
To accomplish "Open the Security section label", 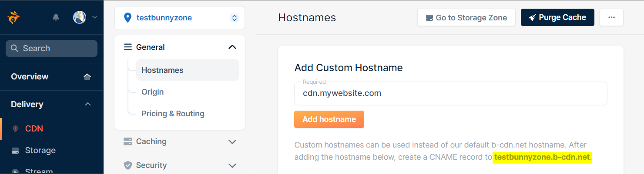I will [x=151, y=165].
